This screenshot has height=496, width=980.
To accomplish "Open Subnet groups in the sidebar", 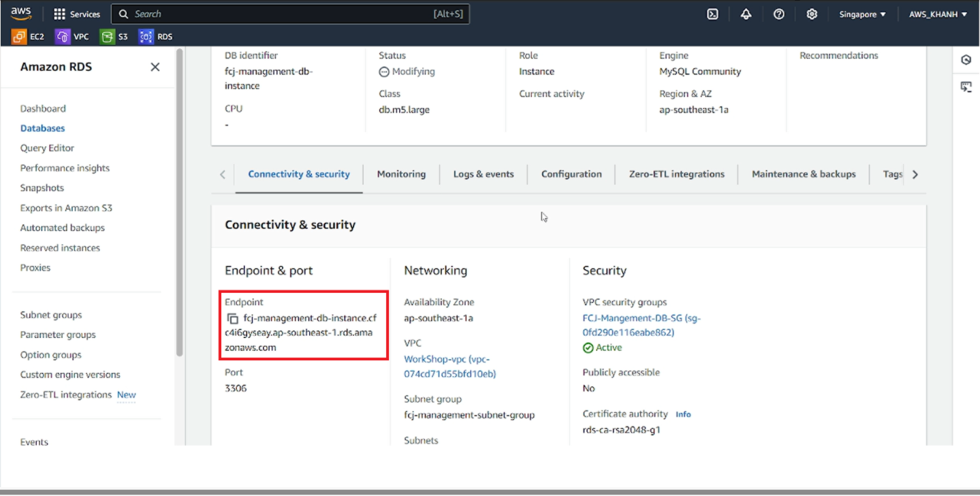I will [51, 315].
